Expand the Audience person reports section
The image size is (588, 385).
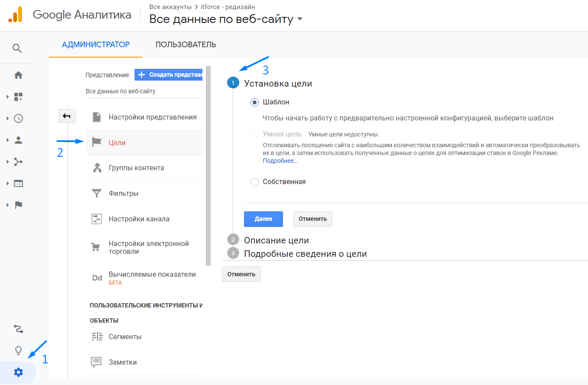click(8, 140)
